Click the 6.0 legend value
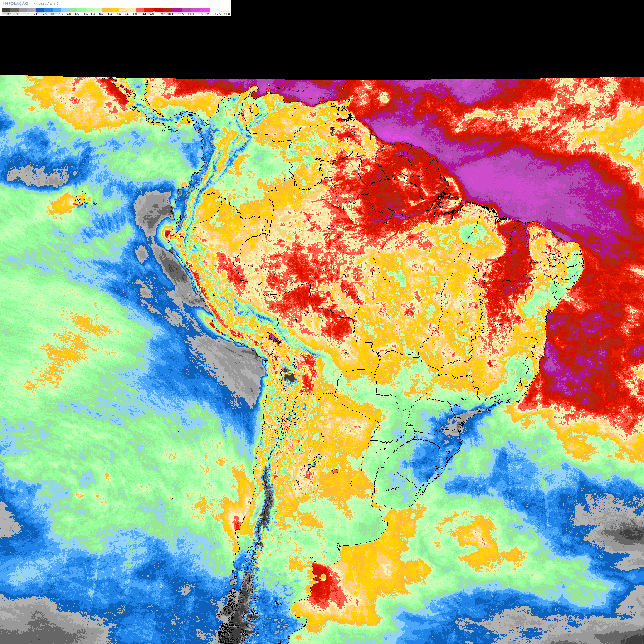Screen dimensions: 644x644 point(101,14)
